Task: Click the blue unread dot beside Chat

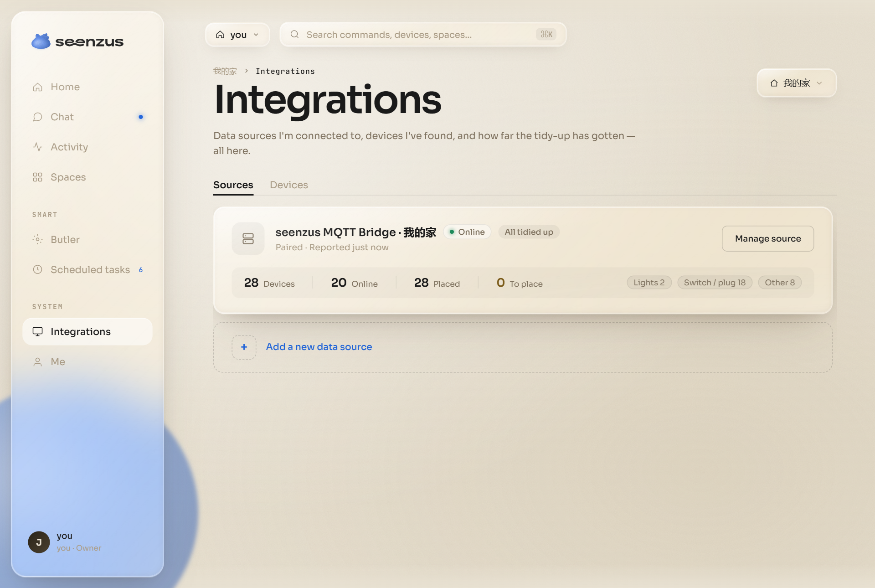Action: [141, 117]
